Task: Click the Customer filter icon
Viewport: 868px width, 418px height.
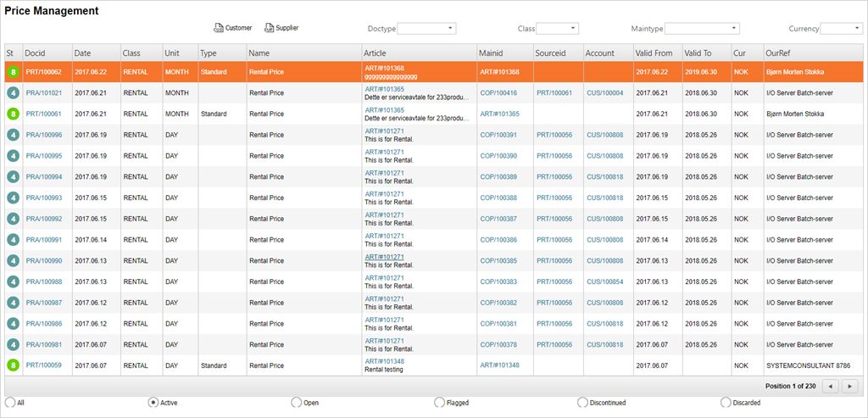Action: click(218, 28)
